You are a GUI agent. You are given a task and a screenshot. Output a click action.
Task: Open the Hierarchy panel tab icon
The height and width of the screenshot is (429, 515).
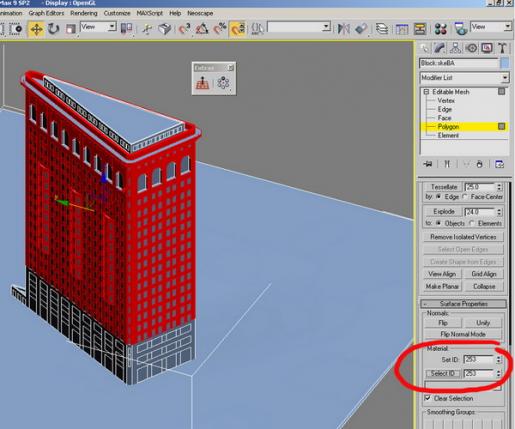455,48
